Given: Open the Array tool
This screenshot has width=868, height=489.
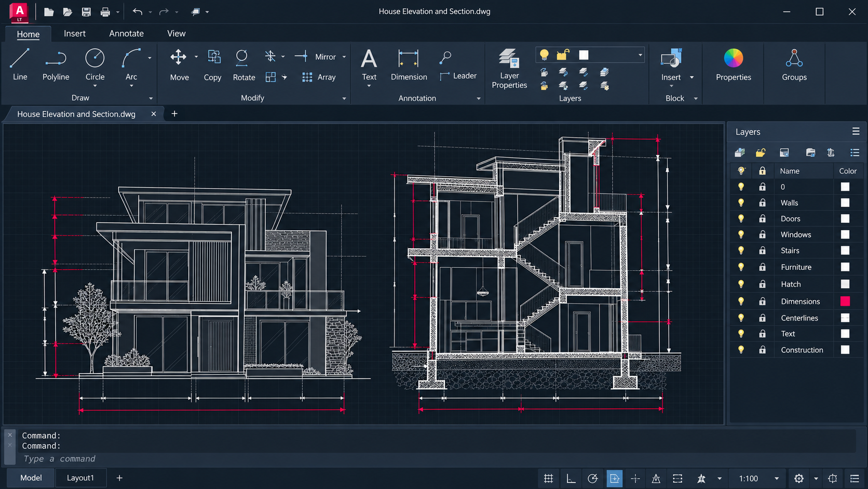Looking at the screenshot, I should tap(319, 77).
